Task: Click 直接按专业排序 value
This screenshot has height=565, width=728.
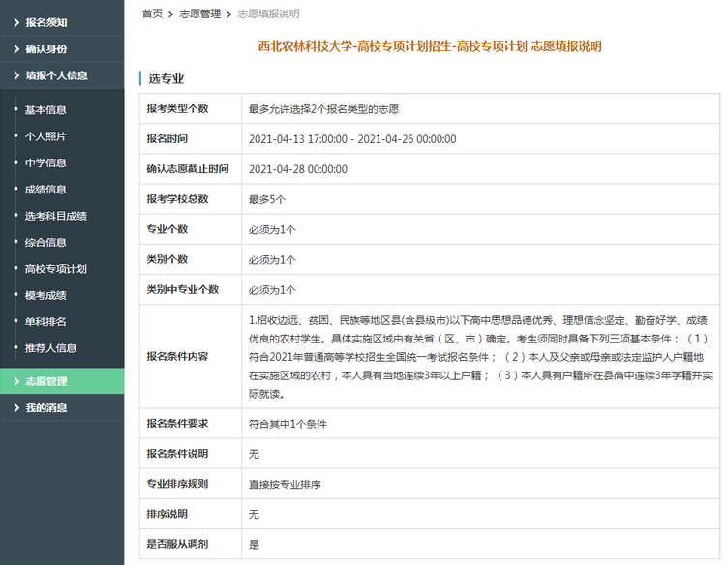Action: (x=285, y=485)
